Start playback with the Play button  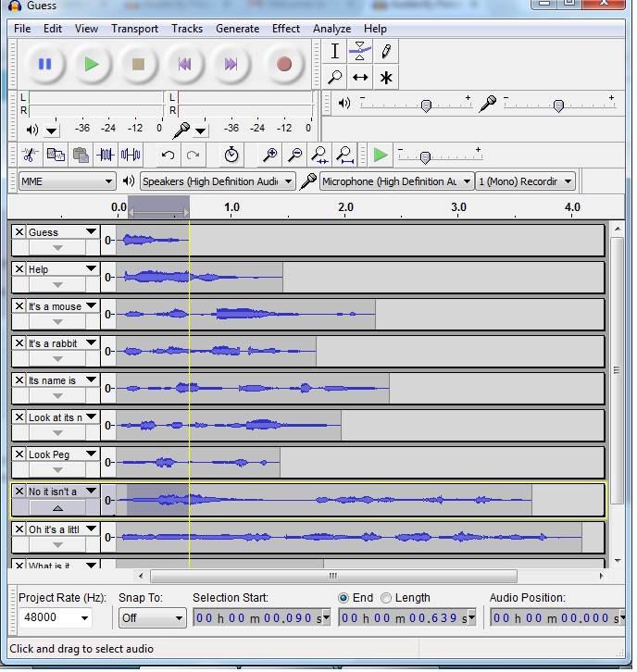(x=92, y=64)
